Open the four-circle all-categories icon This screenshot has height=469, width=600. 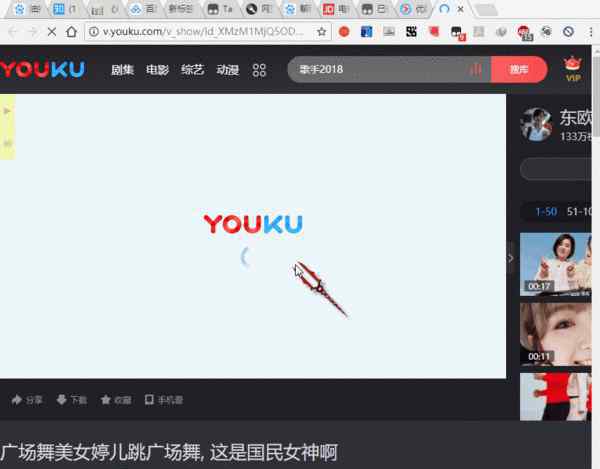point(259,70)
